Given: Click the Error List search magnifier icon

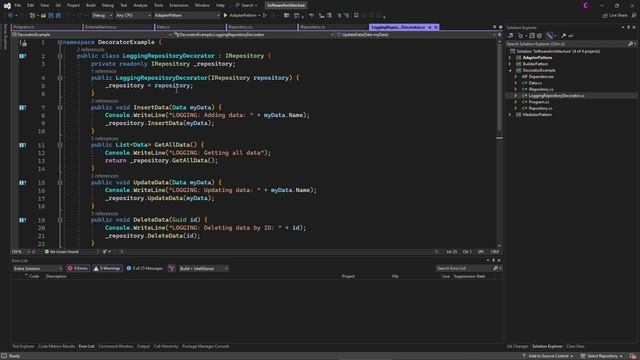Looking at the screenshot, I should 496,268.
